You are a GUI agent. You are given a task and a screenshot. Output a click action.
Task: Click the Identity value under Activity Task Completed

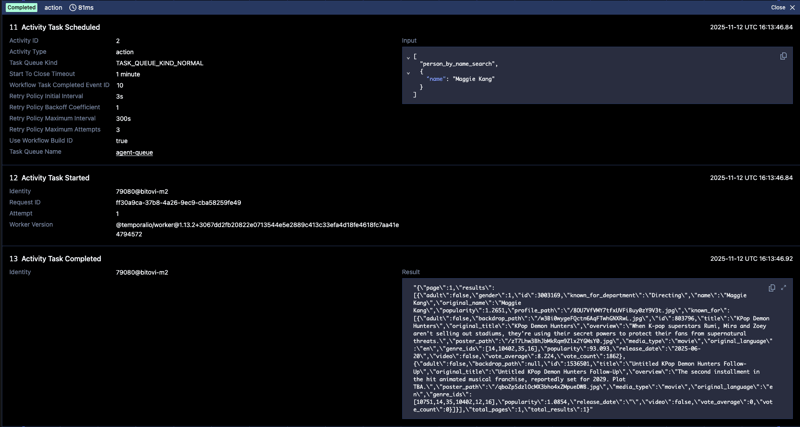pos(142,272)
